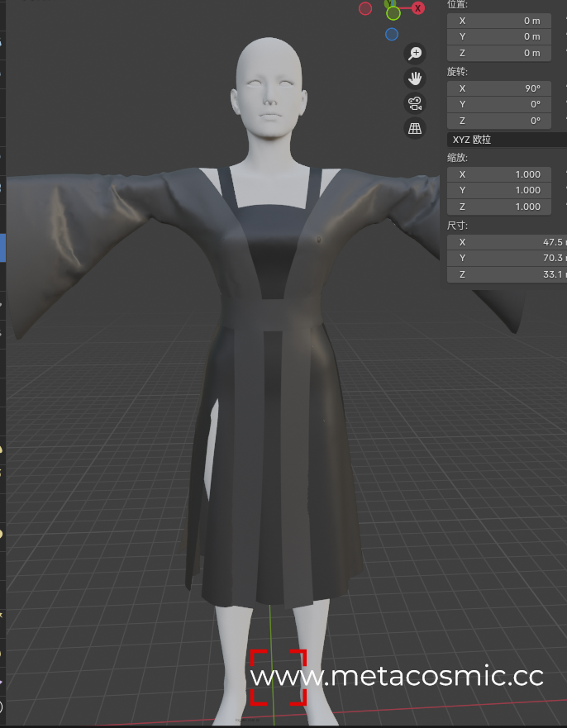
Task: Click the 旋转 Z field showing 0°
Action: (499, 121)
